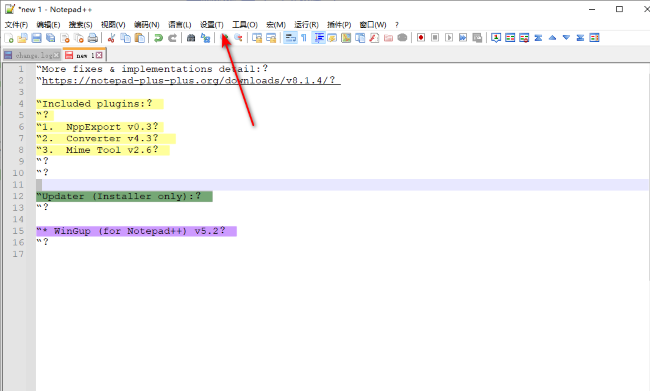Toggle synchronized horizontal scrolling
The image size is (650, 391).
(271, 38)
